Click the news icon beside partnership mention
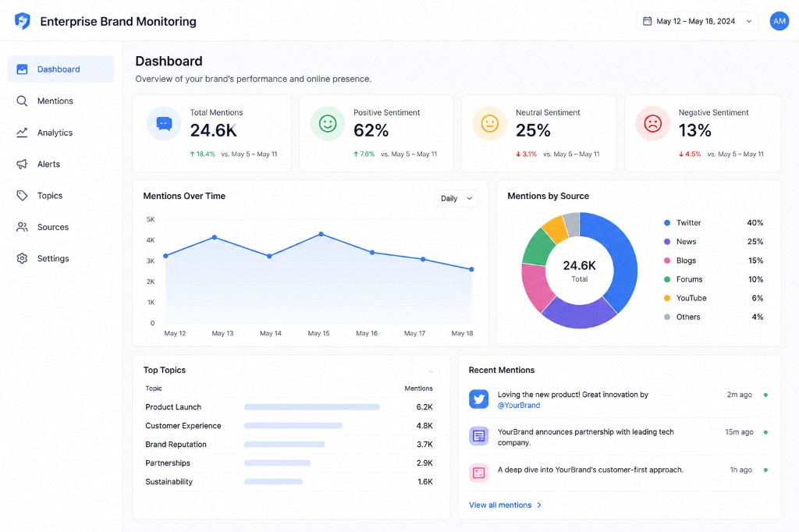Image resolution: width=799 pixels, height=532 pixels. coord(478,436)
